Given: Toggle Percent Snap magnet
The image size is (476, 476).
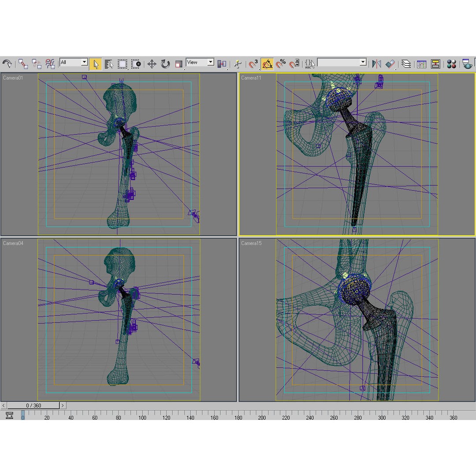Looking at the screenshot, I should [x=281, y=64].
